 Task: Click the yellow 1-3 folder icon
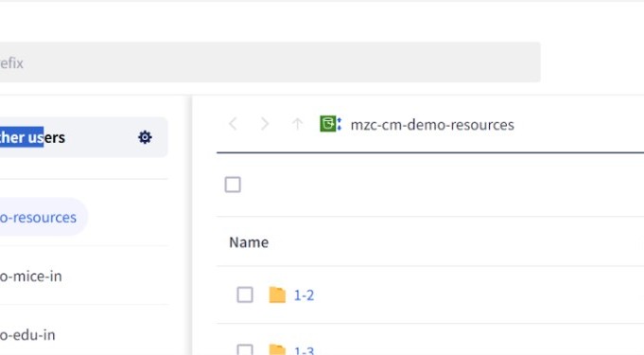pyautogui.click(x=277, y=349)
